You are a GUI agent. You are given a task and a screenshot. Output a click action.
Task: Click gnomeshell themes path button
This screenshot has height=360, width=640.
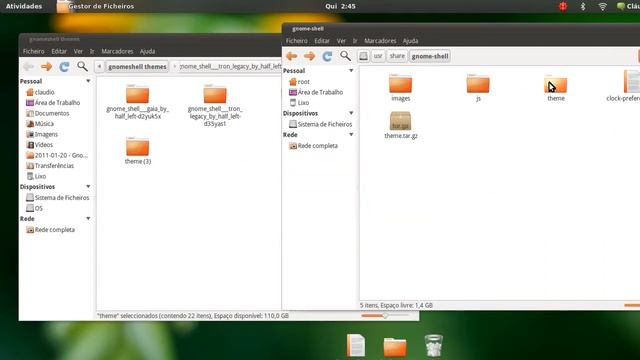tap(137, 67)
